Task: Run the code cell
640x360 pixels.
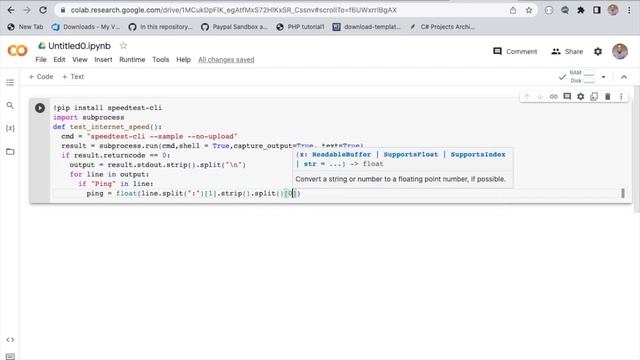Action: 40,108
